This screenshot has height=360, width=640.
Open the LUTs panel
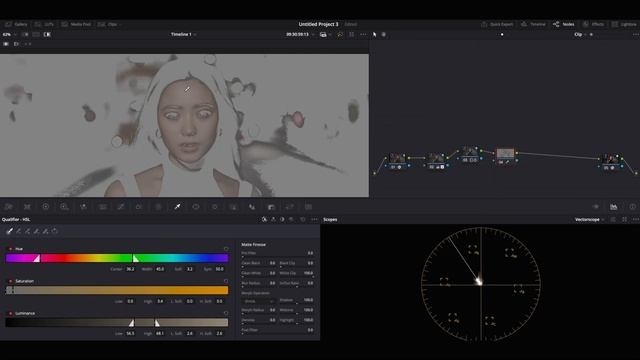pos(44,24)
